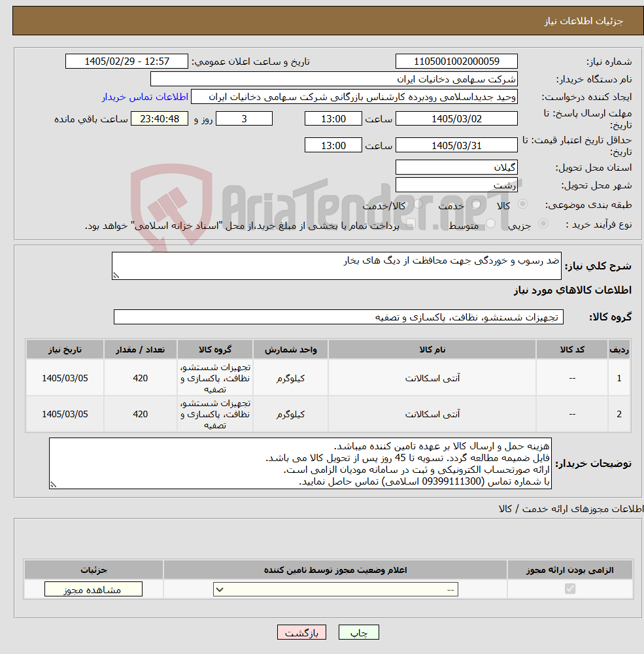Click quantity 420 in row 1
This screenshot has width=644, height=654.
[x=141, y=378]
